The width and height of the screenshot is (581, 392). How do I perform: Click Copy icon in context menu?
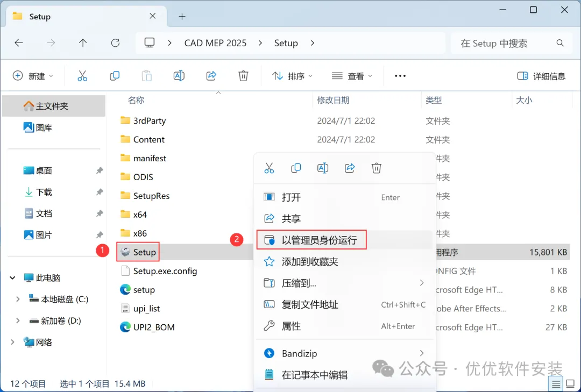point(296,168)
